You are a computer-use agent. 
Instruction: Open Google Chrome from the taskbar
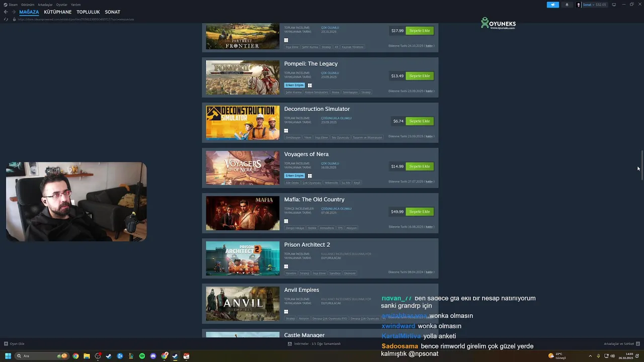[75, 356]
